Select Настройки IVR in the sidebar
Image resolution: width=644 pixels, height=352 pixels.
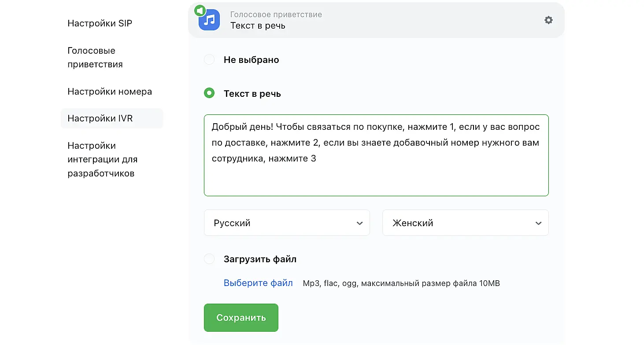pos(100,118)
